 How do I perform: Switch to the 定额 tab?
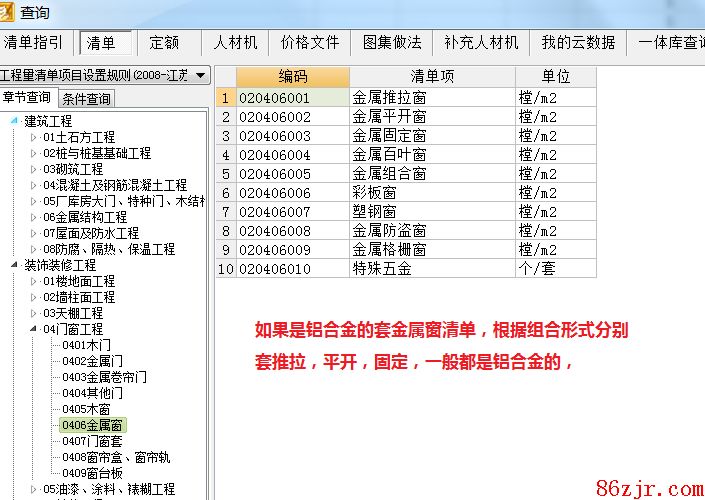click(164, 43)
